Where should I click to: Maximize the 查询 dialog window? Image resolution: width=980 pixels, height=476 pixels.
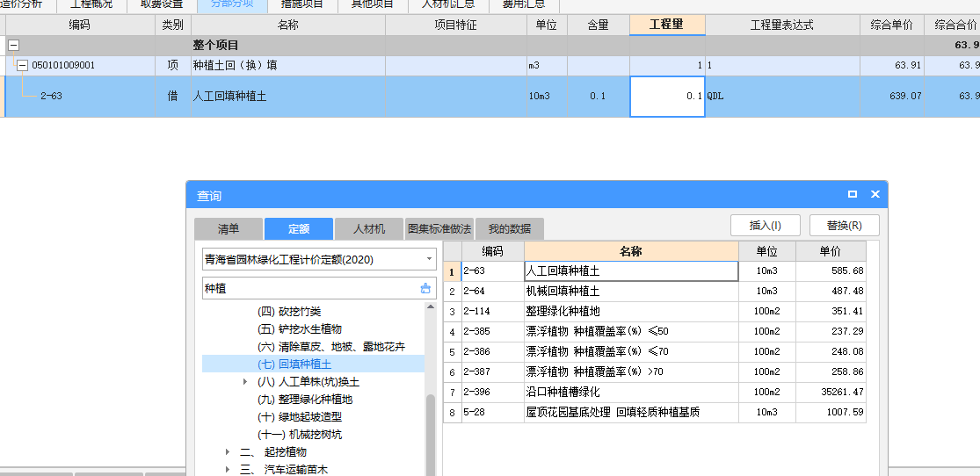point(852,194)
